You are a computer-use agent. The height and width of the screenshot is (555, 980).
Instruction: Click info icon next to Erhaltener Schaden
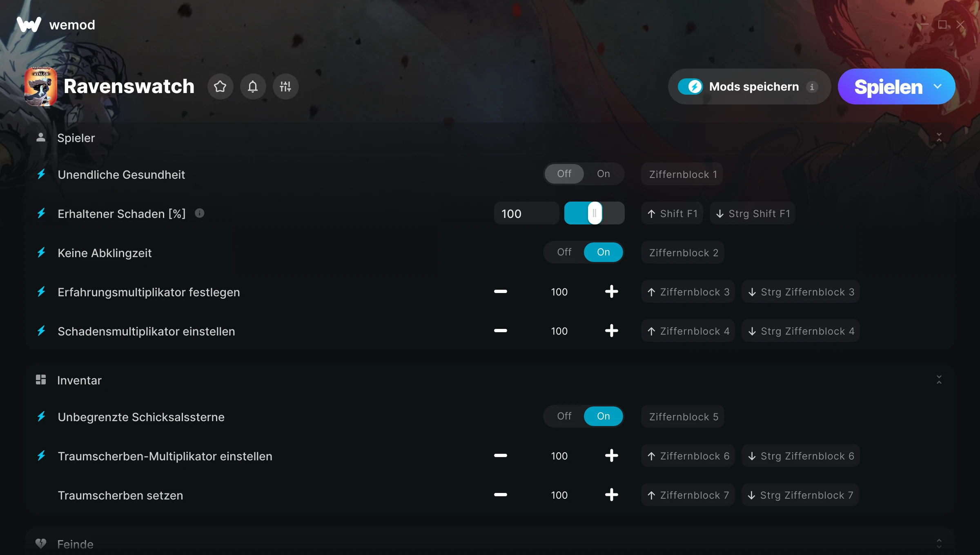tap(199, 213)
